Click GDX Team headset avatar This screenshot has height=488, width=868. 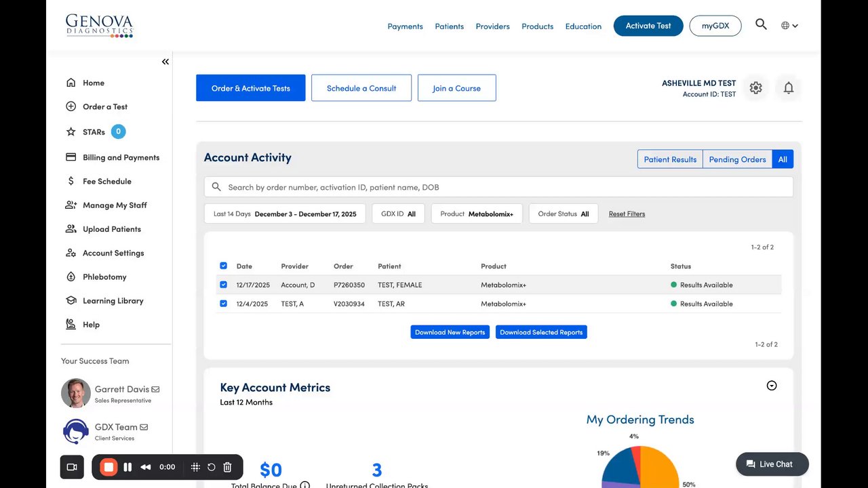(76, 431)
